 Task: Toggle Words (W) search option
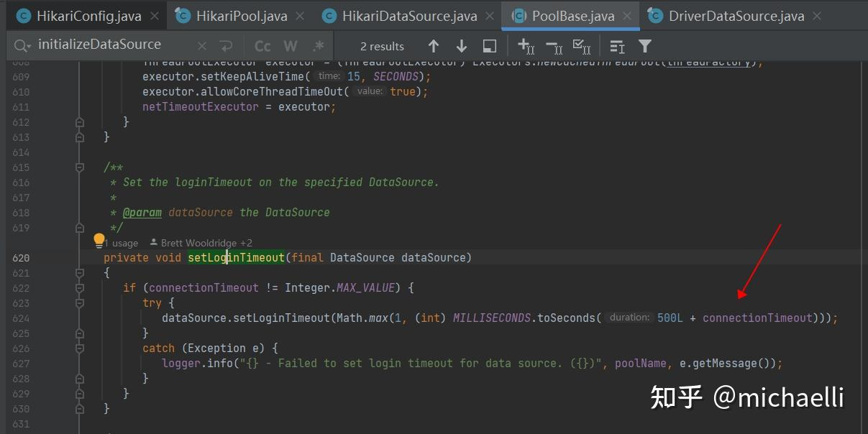[x=291, y=46]
